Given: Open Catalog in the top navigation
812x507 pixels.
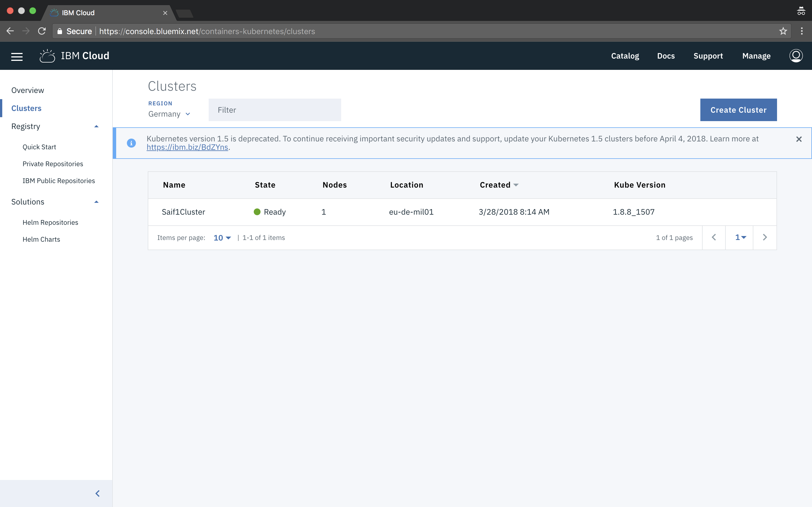Looking at the screenshot, I should point(625,56).
